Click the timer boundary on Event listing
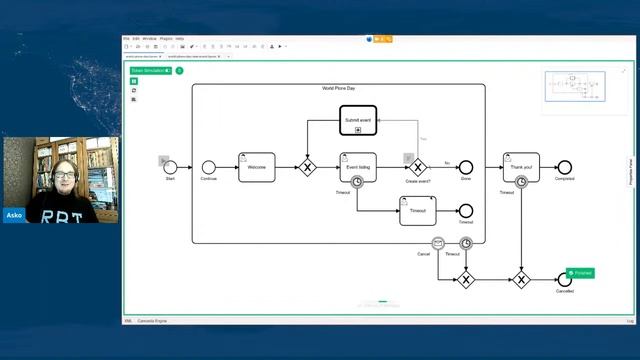This screenshot has width=640, height=360. point(357,182)
